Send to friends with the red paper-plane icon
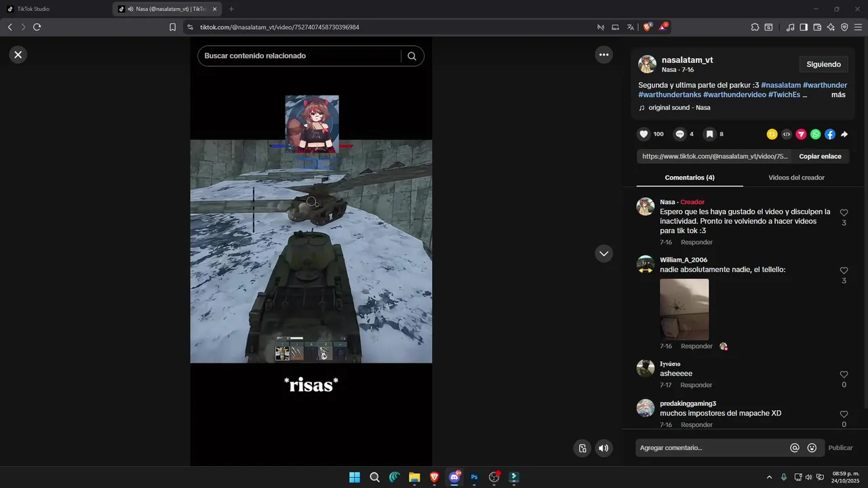This screenshot has width=868, height=488. (x=801, y=134)
